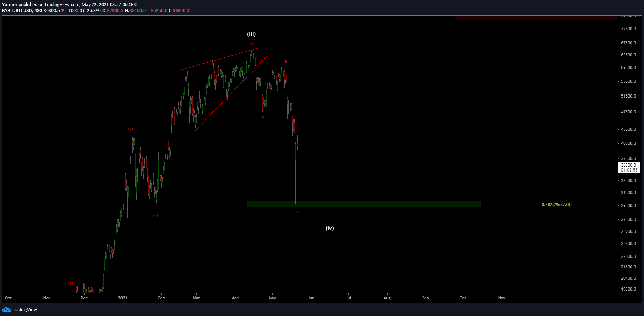Click the 31500.0 price axis label
The width and height of the screenshot is (644, 316).
[628, 193]
